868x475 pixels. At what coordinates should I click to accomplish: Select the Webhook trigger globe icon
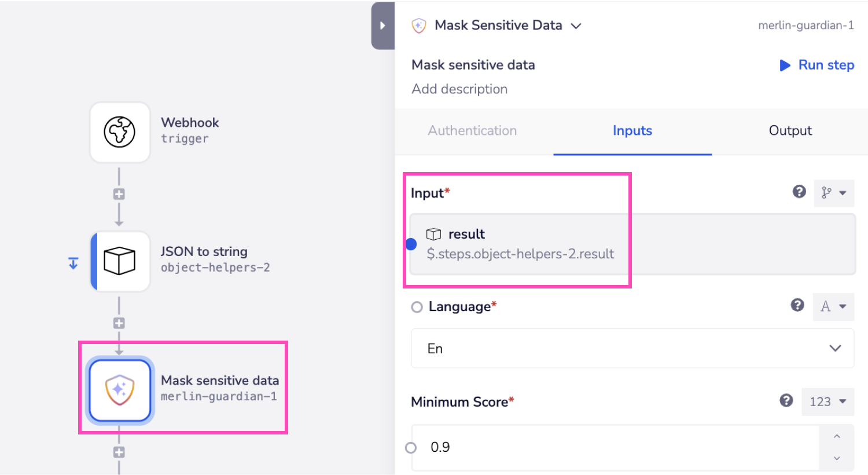(x=120, y=131)
